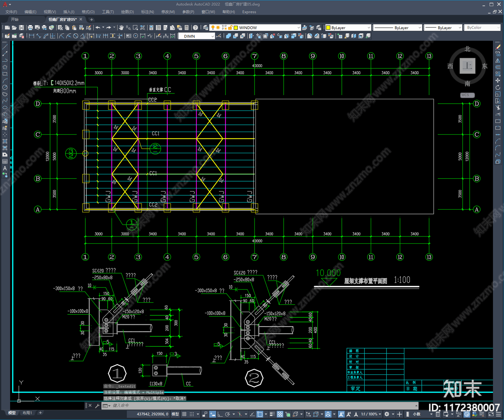Open the Express menu
504x420 pixels.
pyautogui.click(x=249, y=12)
